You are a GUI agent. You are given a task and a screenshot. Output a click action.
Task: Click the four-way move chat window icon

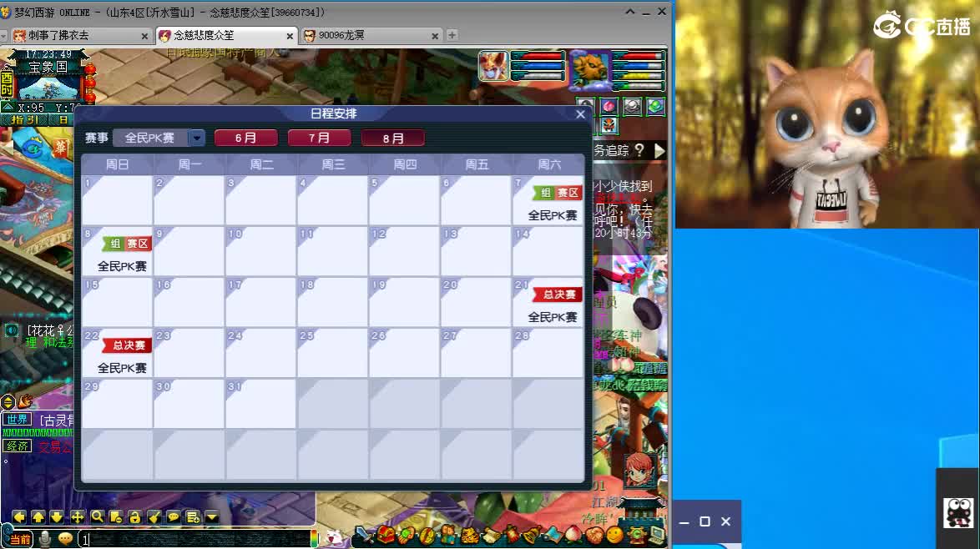[x=77, y=516]
